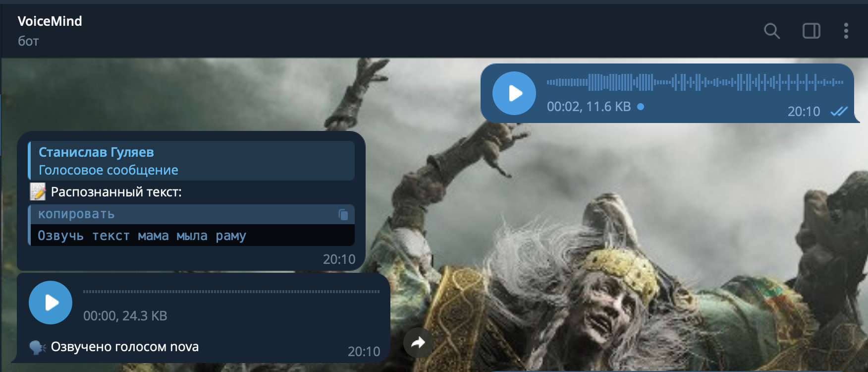Screen dimensions: 868x372
Task: Seek in the sent voice message waveform
Action: [x=695, y=82]
